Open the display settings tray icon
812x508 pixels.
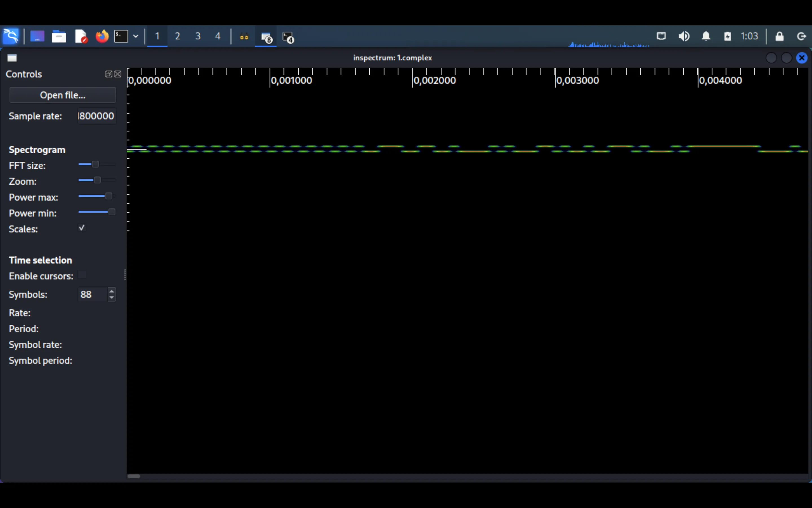tap(661, 36)
